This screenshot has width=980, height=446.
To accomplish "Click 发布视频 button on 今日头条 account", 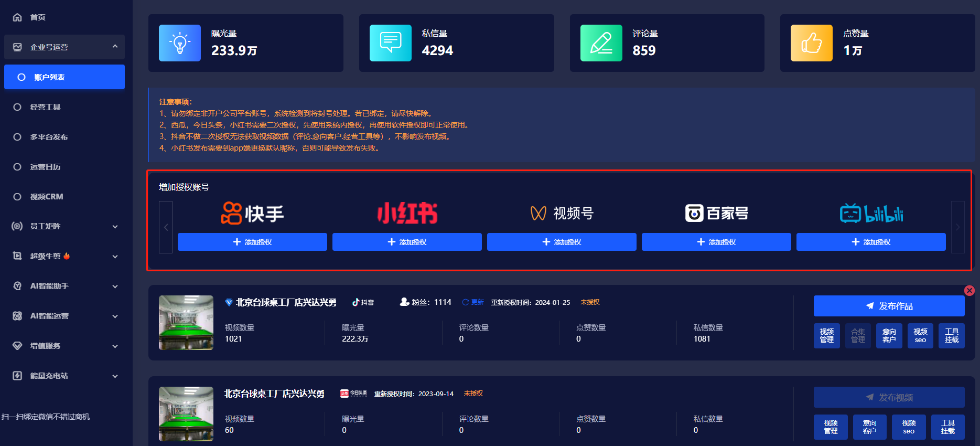I will point(889,397).
